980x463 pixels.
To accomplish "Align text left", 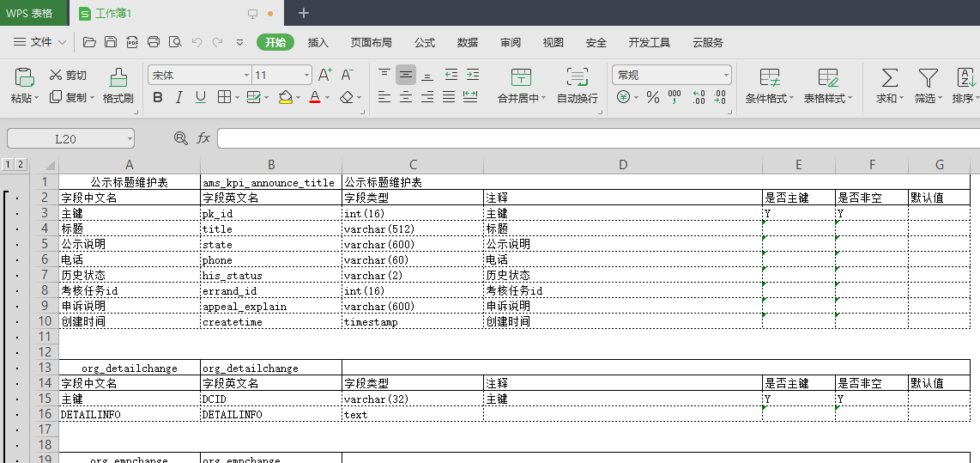I will click(384, 97).
